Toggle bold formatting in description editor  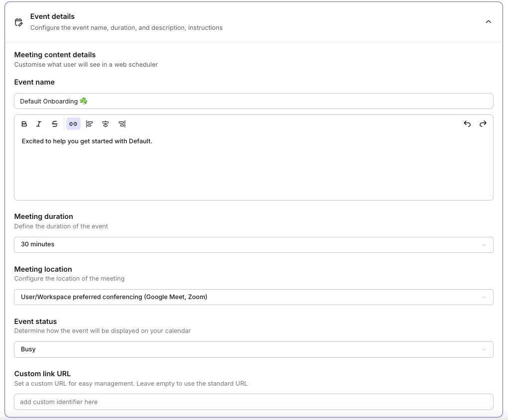point(24,124)
